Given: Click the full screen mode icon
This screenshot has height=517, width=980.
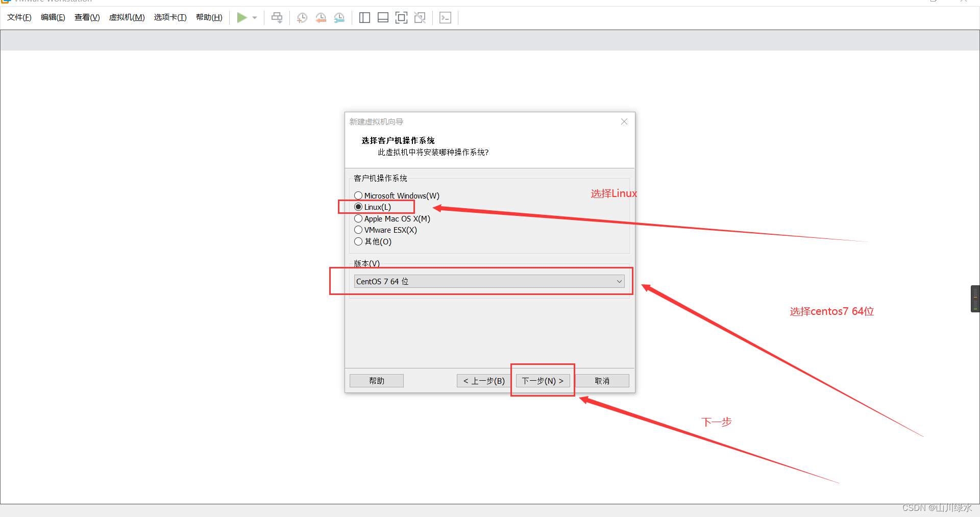Looking at the screenshot, I should (x=401, y=18).
